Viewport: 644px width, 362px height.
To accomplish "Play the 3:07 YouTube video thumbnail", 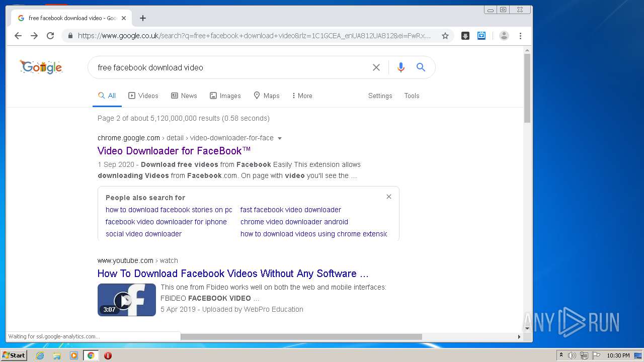I will point(127,300).
